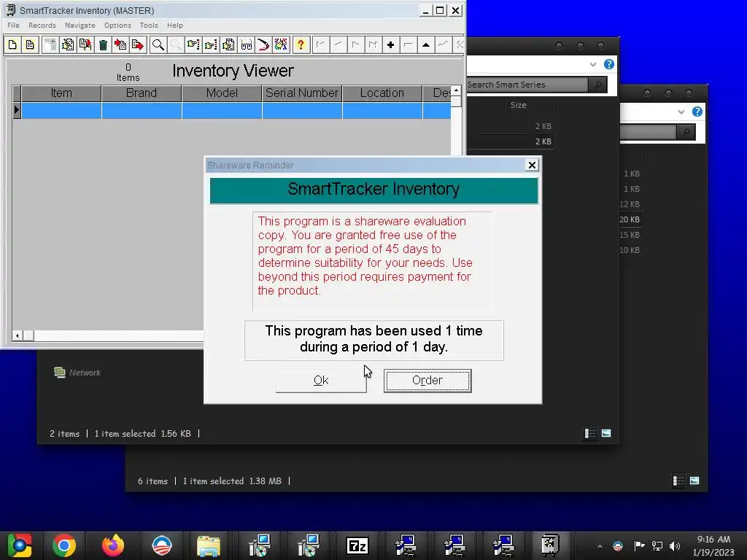This screenshot has width=747, height=560.
Task: Click the green trash can delete icon
Action: (x=103, y=44)
